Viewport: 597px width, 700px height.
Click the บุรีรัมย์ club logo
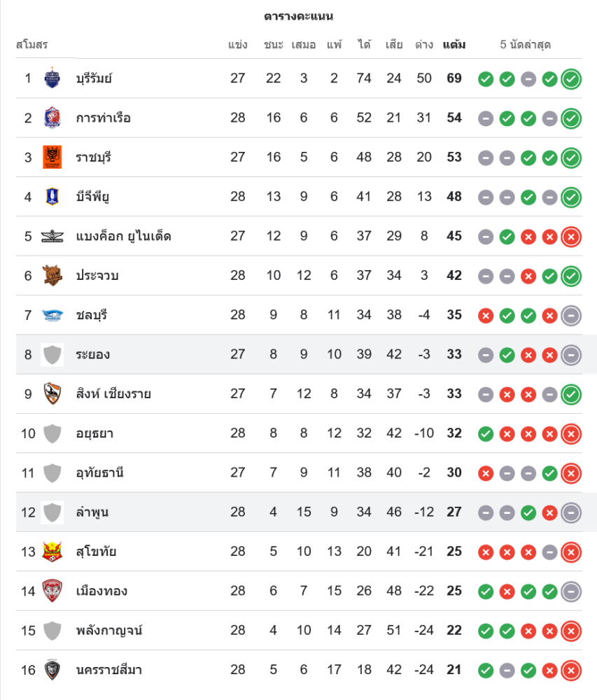pyautogui.click(x=52, y=78)
